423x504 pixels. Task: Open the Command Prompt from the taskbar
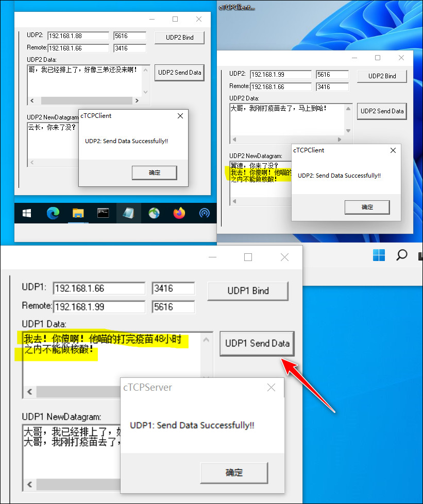click(103, 213)
